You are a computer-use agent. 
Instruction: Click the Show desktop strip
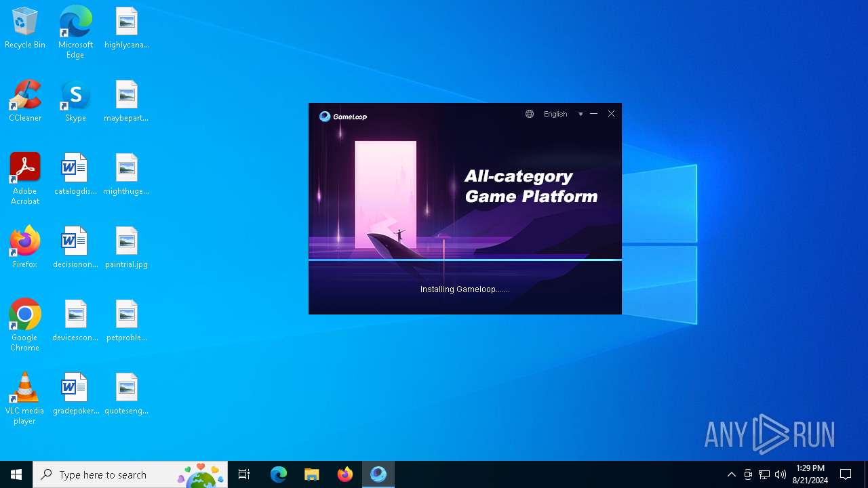[x=866, y=474]
